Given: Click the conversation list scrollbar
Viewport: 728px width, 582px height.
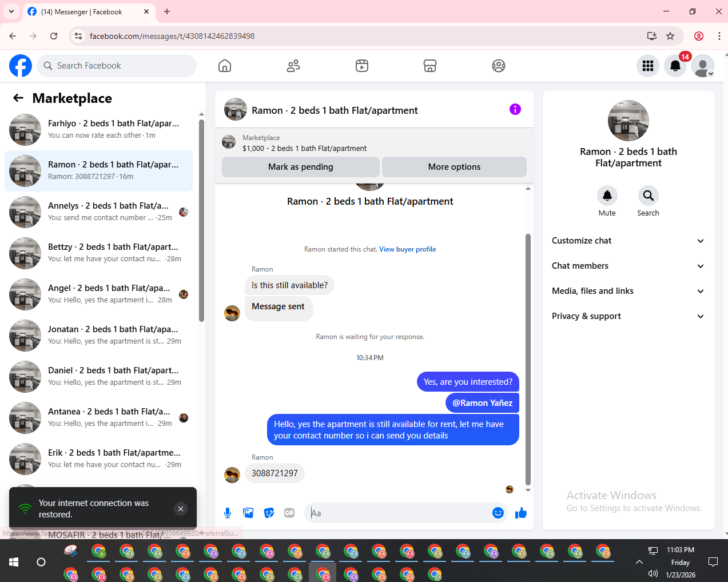Looking at the screenshot, I should point(201,220).
